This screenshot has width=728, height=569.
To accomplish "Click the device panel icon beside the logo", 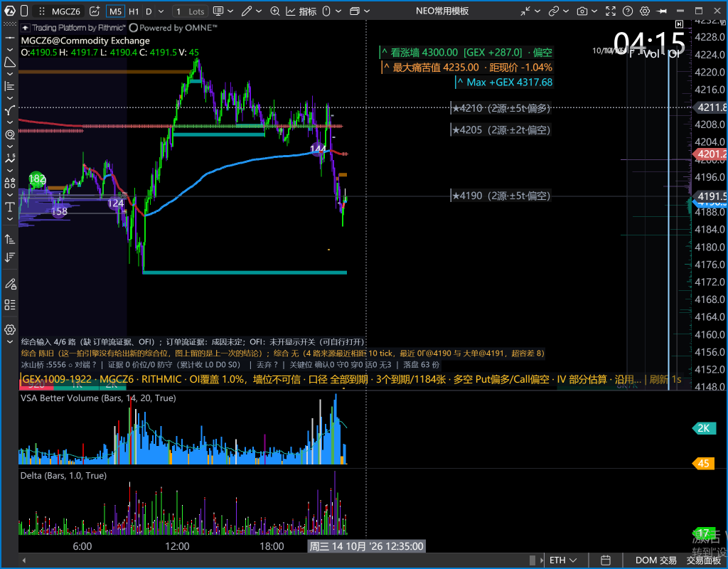I will pos(24,11).
